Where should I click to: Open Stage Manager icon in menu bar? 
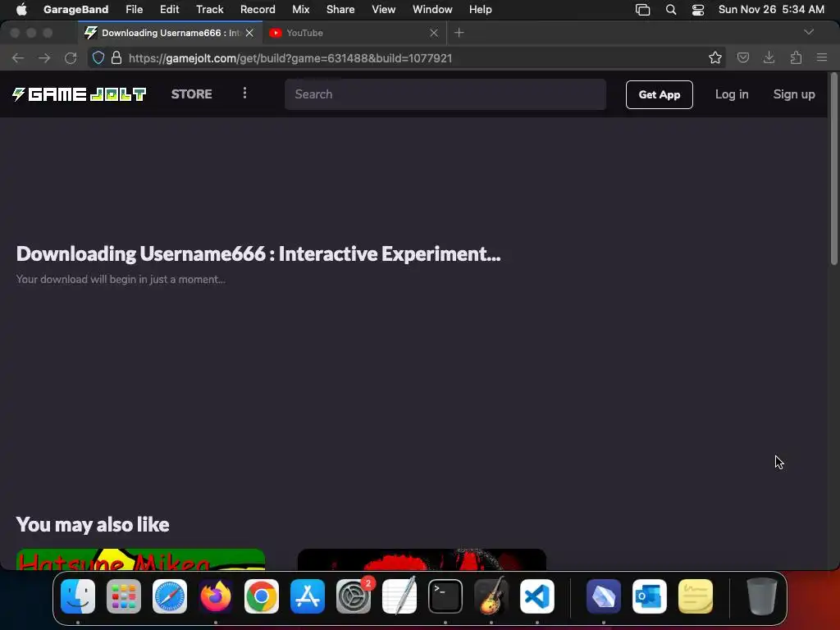pyautogui.click(x=642, y=9)
